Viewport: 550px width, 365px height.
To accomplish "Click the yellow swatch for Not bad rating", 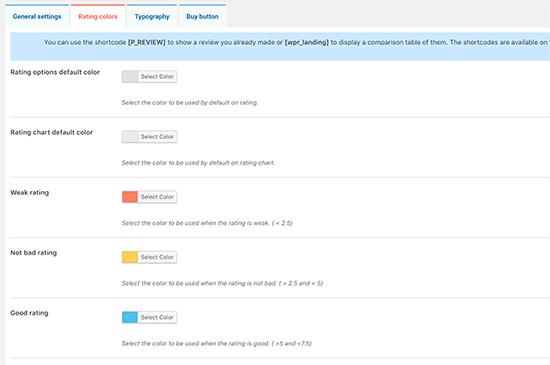I will 130,257.
